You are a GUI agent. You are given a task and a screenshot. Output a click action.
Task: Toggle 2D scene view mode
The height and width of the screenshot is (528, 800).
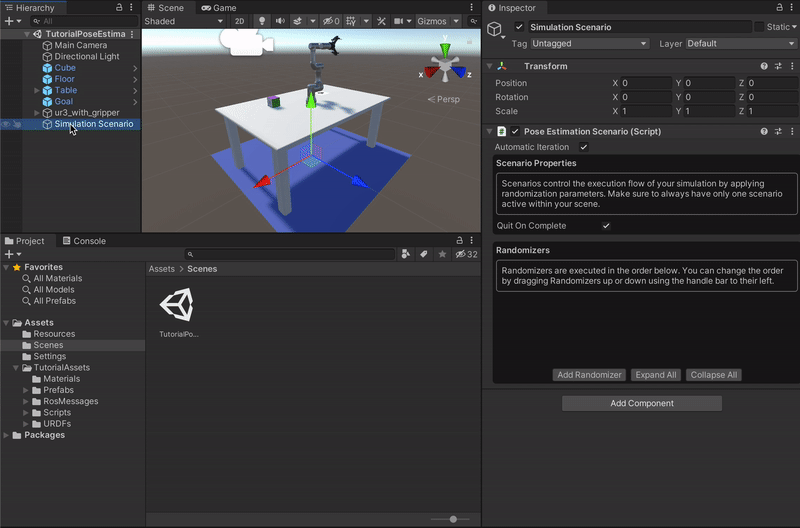pyautogui.click(x=239, y=21)
